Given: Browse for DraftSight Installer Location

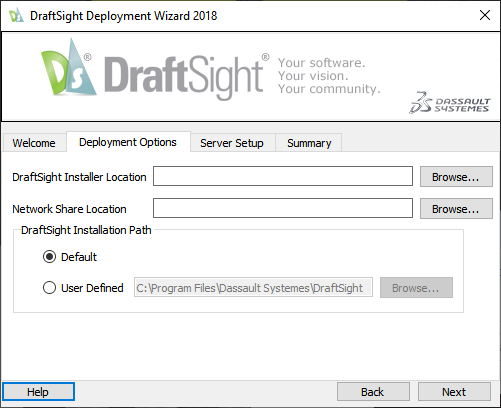Looking at the screenshot, I should click(456, 177).
